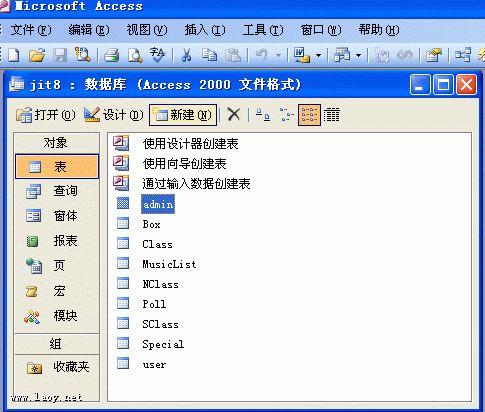The width and height of the screenshot is (485, 412).
Task: Click the Cut scissors icon
Action: pos(186,55)
